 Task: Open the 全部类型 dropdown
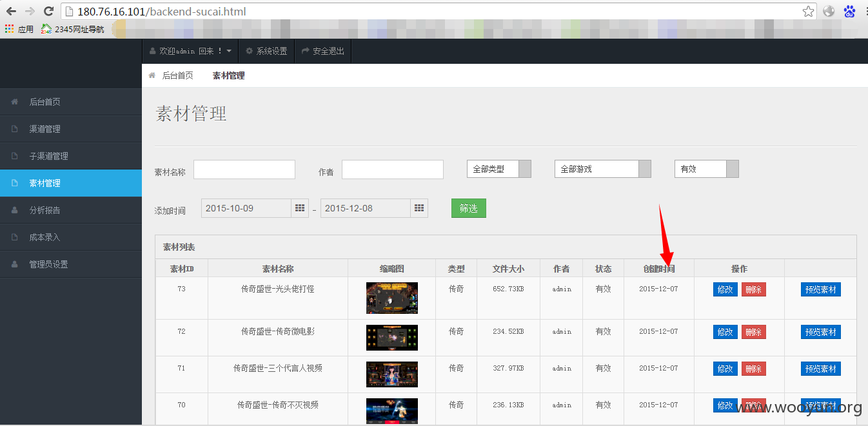[499, 169]
